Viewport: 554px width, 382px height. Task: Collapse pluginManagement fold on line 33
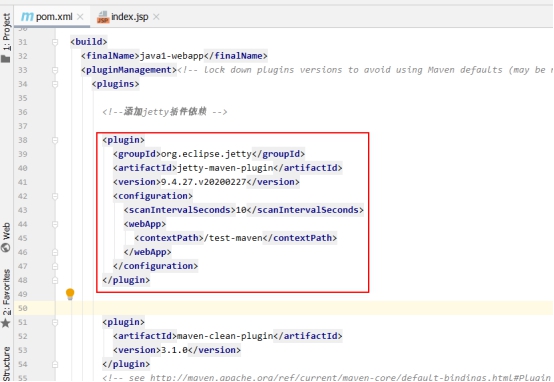click(55, 70)
